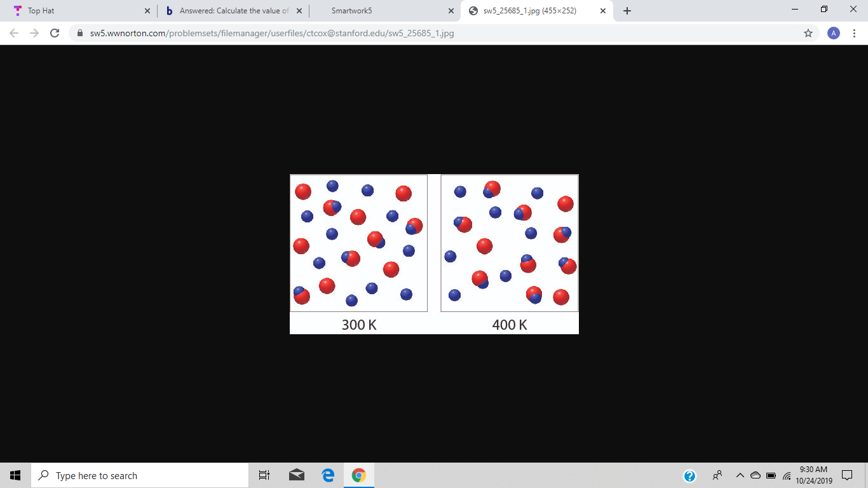Check the battery status icon
Viewport: 868px width, 488px height.
[x=771, y=475]
